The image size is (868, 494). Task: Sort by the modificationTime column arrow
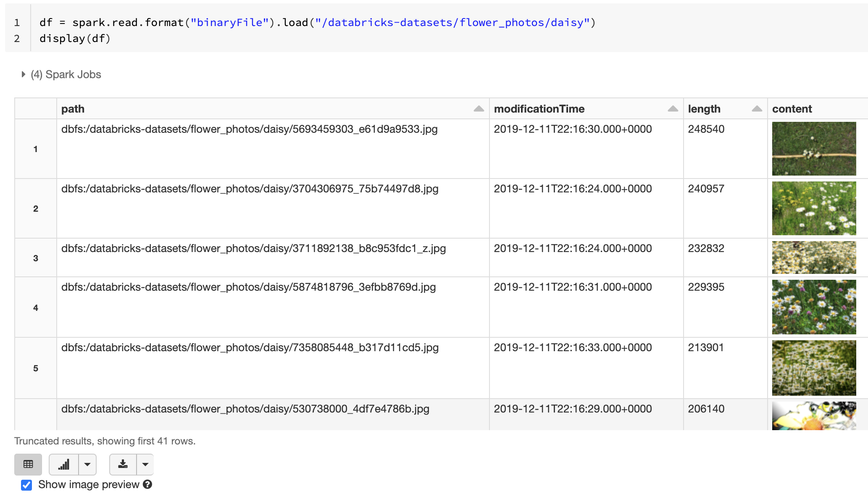click(673, 109)
